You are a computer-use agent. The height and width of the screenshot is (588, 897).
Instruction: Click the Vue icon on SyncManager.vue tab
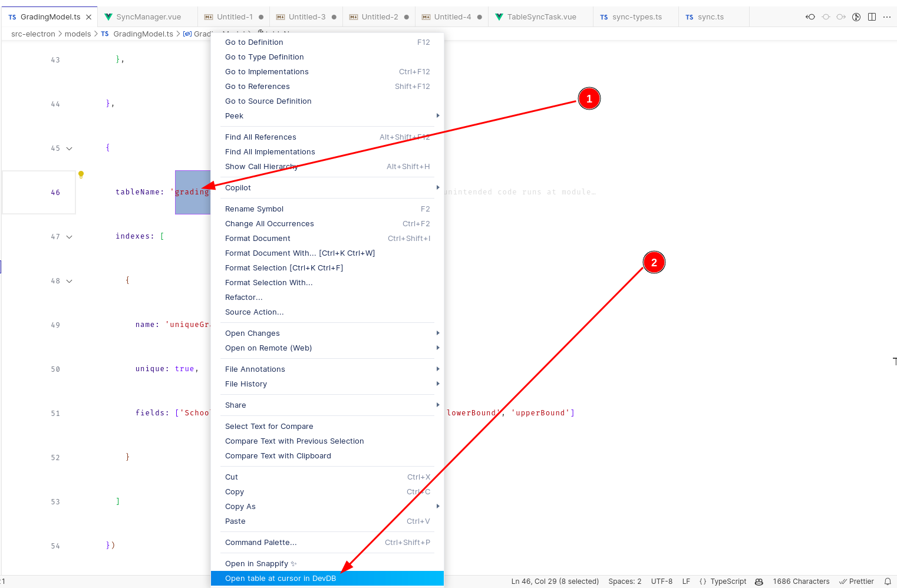[108, 17]
